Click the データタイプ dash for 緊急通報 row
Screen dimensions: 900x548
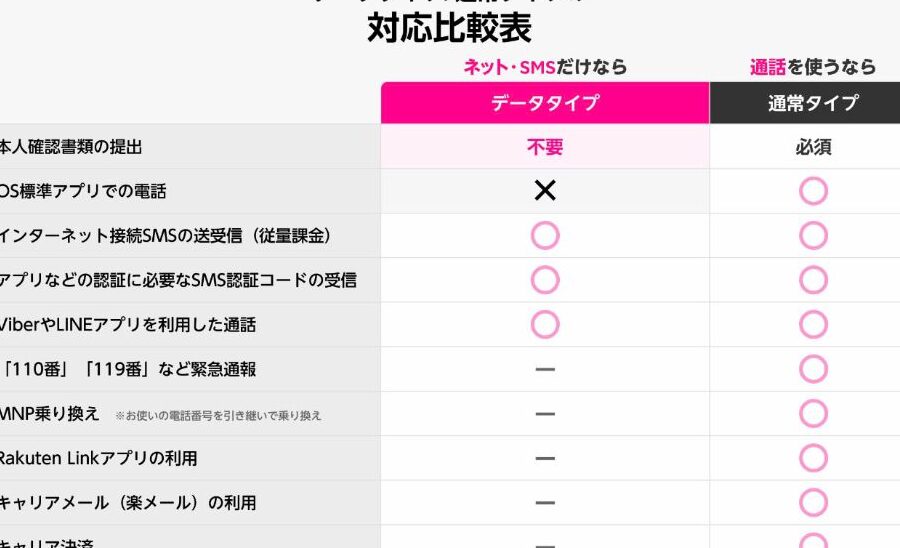(545, 369)
